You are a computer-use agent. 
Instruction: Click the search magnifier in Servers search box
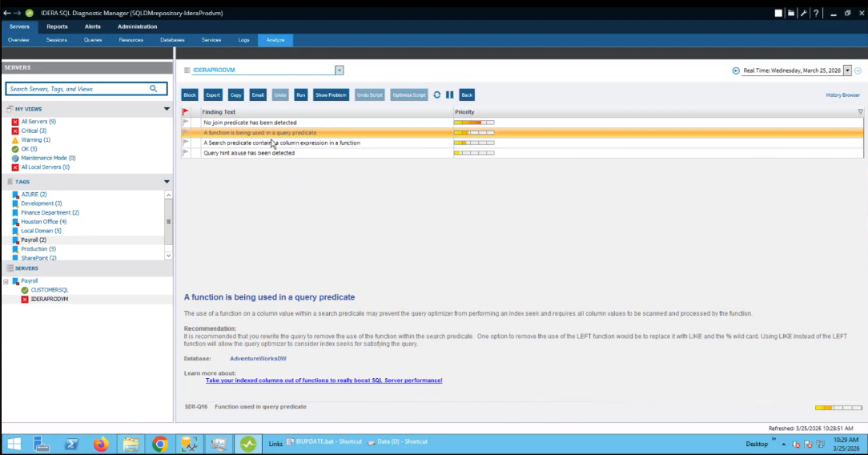pos(153,89)
